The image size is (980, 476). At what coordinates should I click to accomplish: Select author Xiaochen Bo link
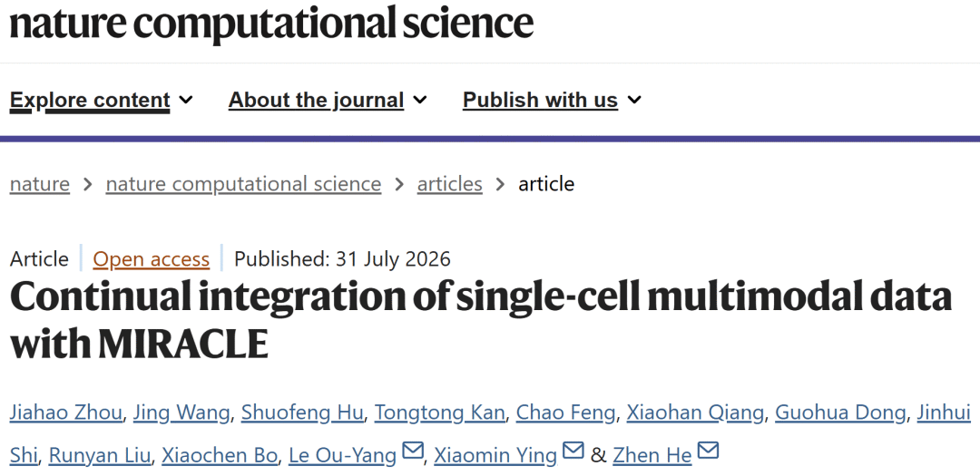[x=220, y=456]
